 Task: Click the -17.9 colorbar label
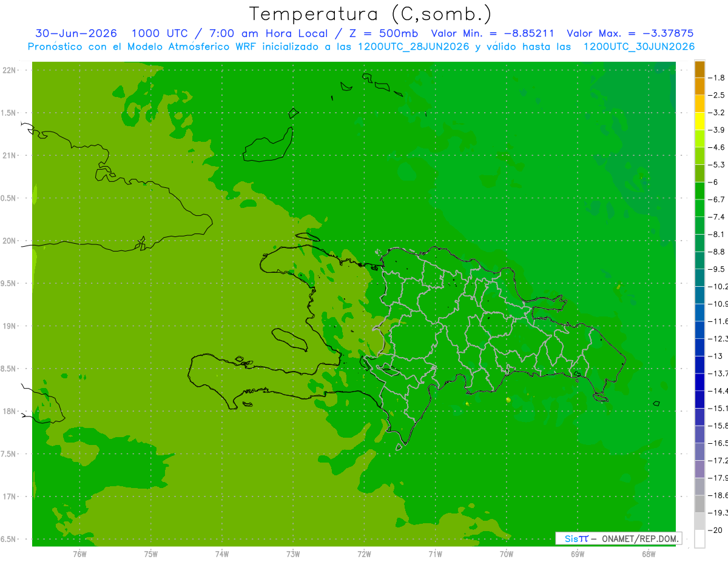coord(718,477)
